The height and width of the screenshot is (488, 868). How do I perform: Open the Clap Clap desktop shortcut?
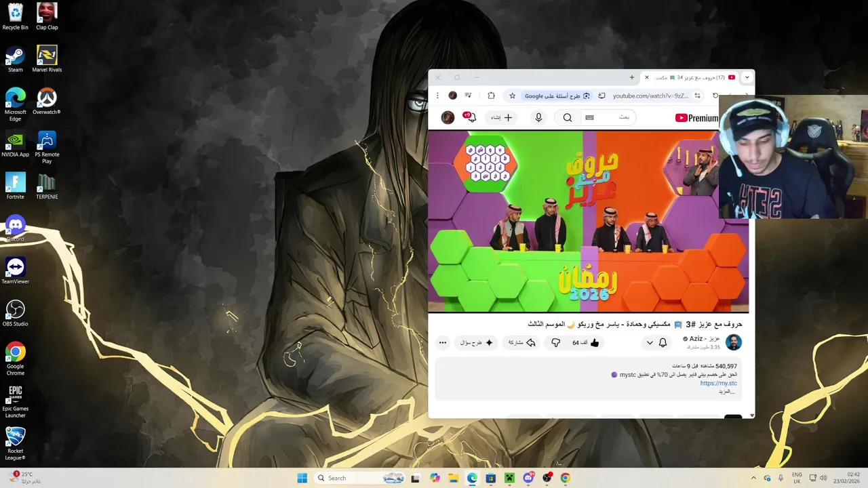coord(47,17)
